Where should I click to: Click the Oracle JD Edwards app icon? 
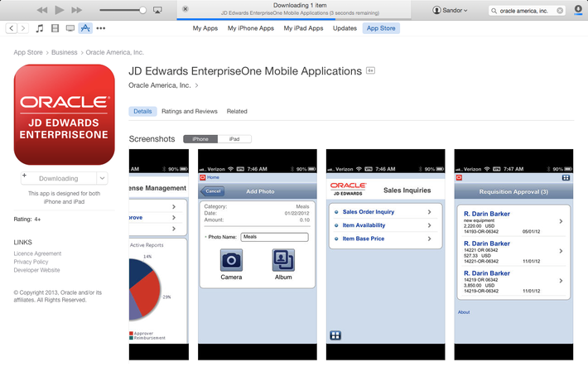64,115
